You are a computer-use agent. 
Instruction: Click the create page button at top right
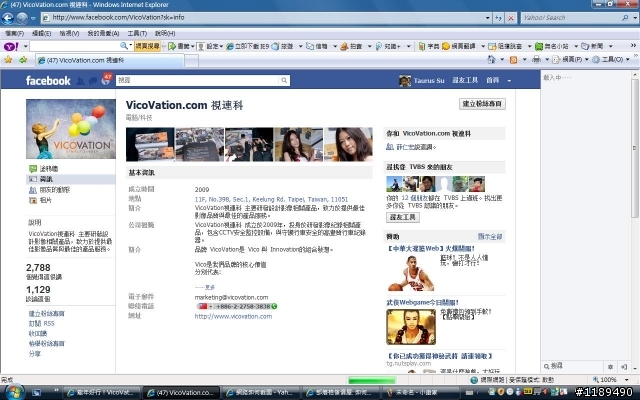[x=482, y=104]
